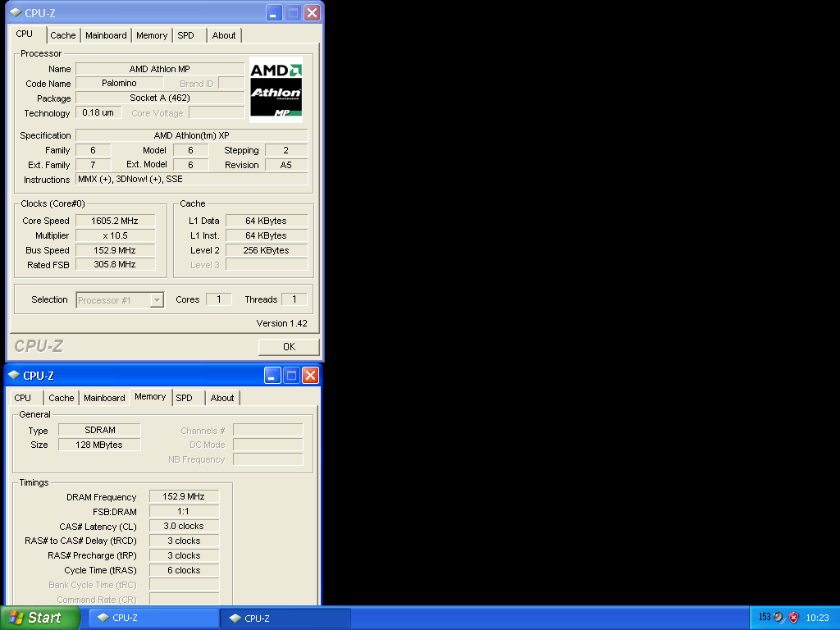Click the Stepping value 2

286,151
